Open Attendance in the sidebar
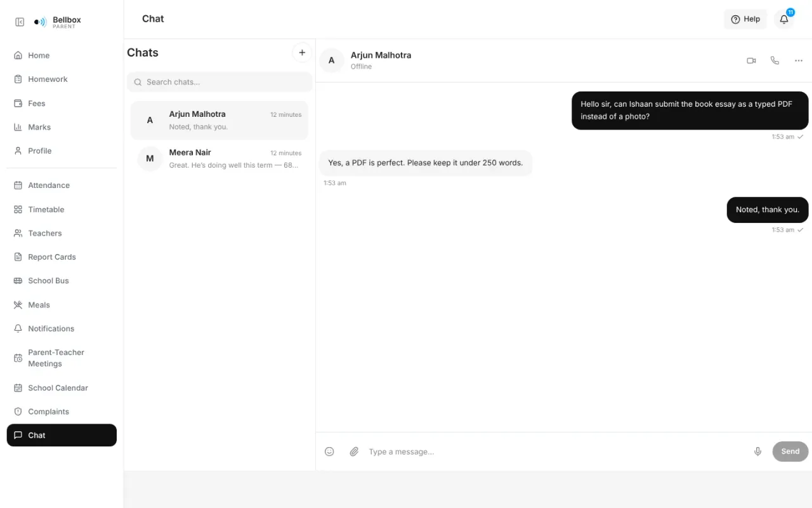Screen dimensions: 812x508 (x=62, y=185)
